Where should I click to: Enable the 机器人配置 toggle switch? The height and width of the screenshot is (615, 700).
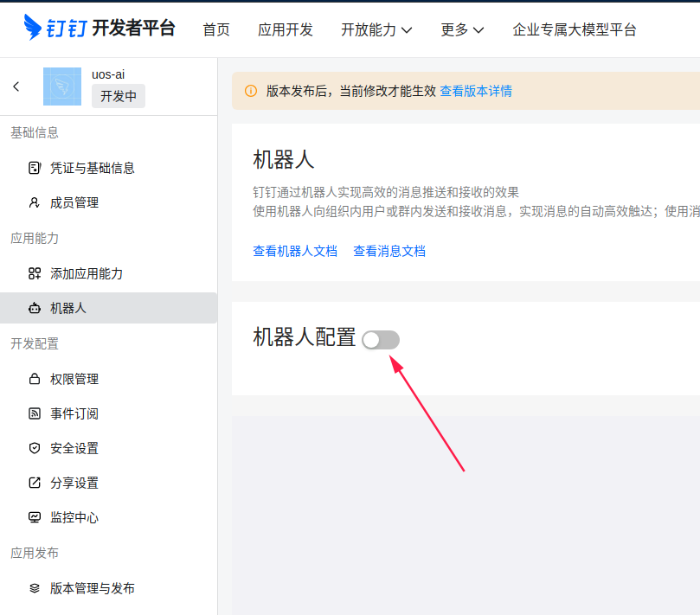point(381,340)
